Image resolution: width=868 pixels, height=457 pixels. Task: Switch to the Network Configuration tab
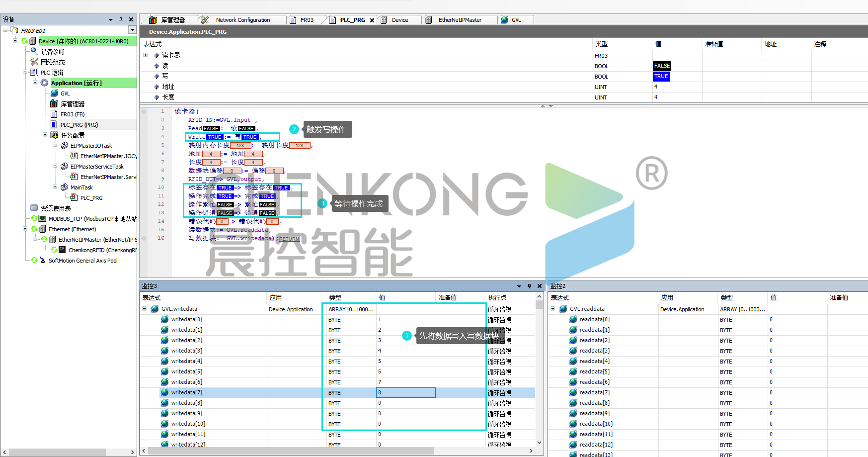click(x=242, y=20)
